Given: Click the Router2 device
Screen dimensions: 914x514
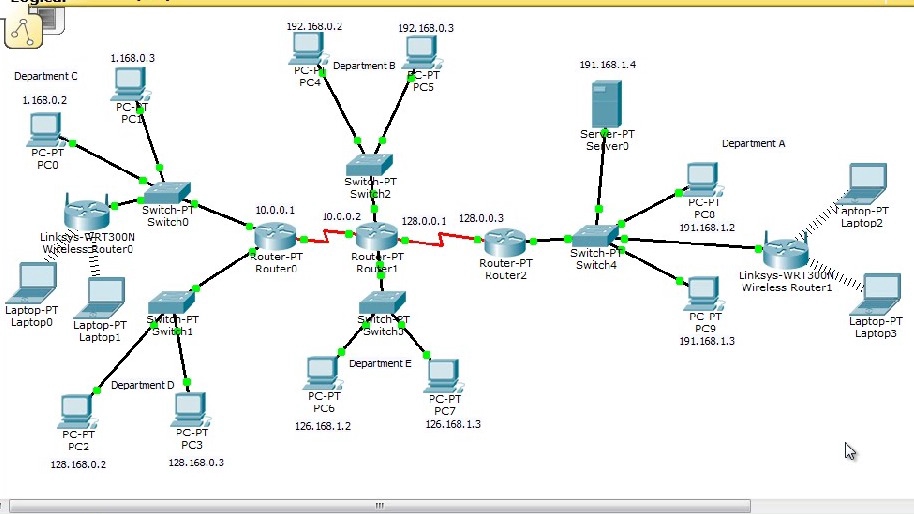Looking at the screenshot, I should pos(505,241).
